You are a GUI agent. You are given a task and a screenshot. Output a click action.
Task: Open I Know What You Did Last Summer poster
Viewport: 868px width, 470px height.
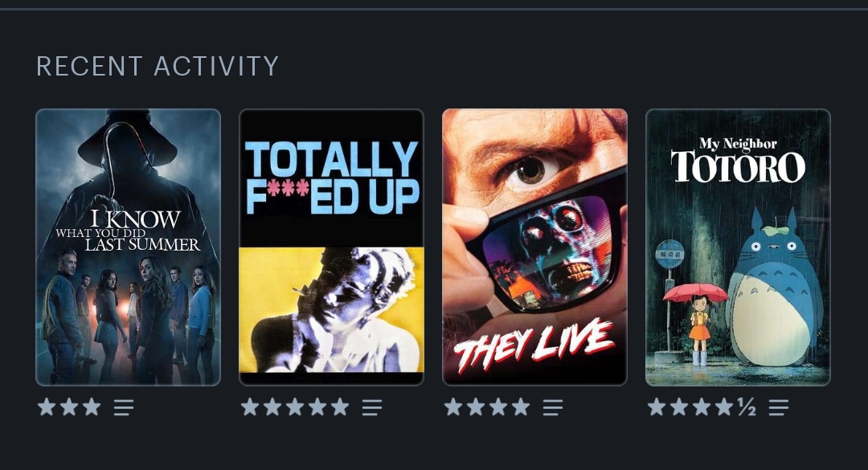[x=128, y=247]
